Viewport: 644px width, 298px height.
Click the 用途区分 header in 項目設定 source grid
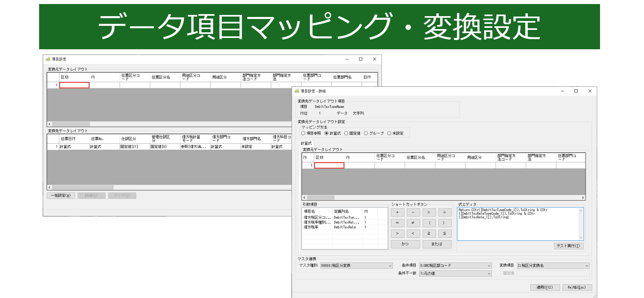(225, 77)
